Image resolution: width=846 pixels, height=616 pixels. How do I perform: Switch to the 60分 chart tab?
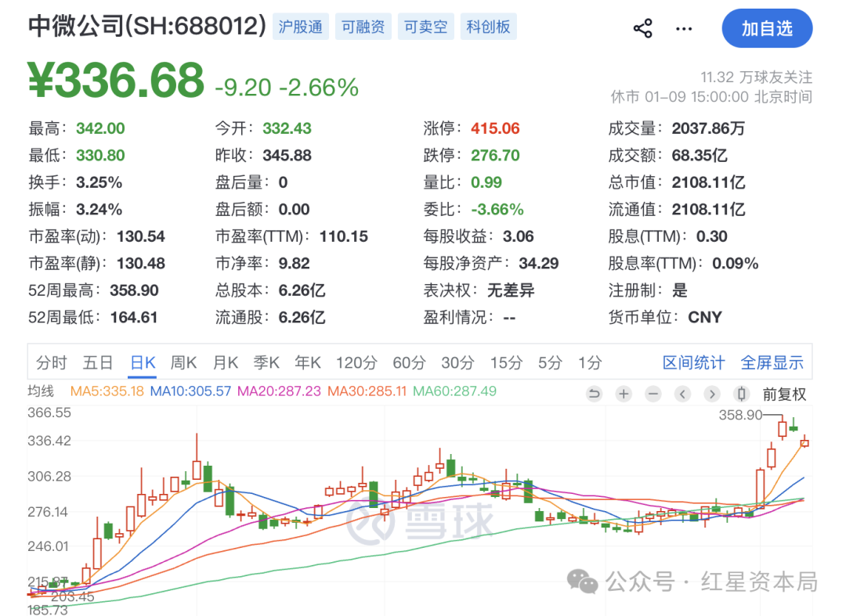coord(408,362)
